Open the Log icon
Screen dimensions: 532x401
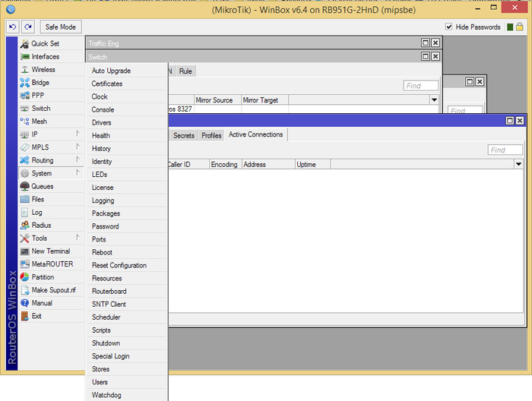coord(24,212)
